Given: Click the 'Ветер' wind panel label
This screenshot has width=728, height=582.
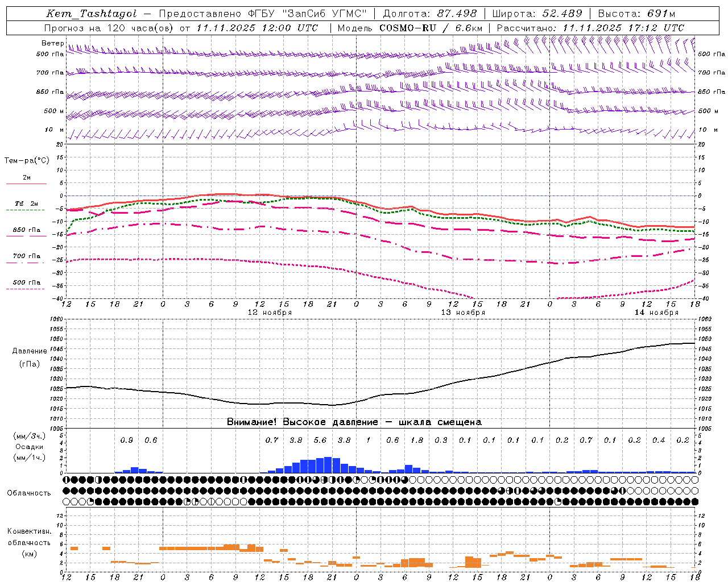Looking at the screenshot, I should [52, 43].
